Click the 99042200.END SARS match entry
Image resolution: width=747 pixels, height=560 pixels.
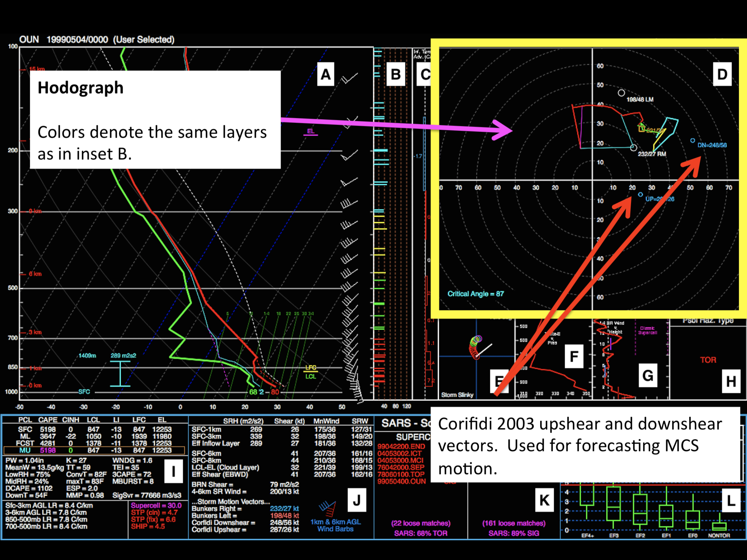tap(401, 446)
